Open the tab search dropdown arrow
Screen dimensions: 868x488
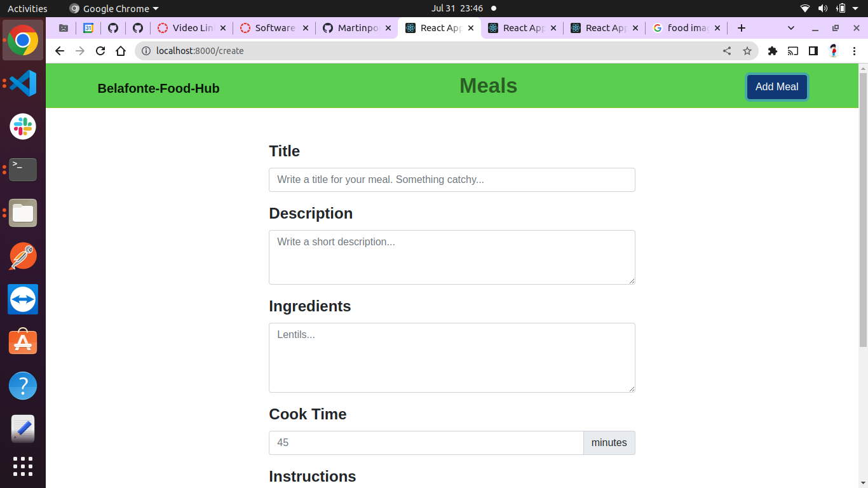[x=790, y=28]
